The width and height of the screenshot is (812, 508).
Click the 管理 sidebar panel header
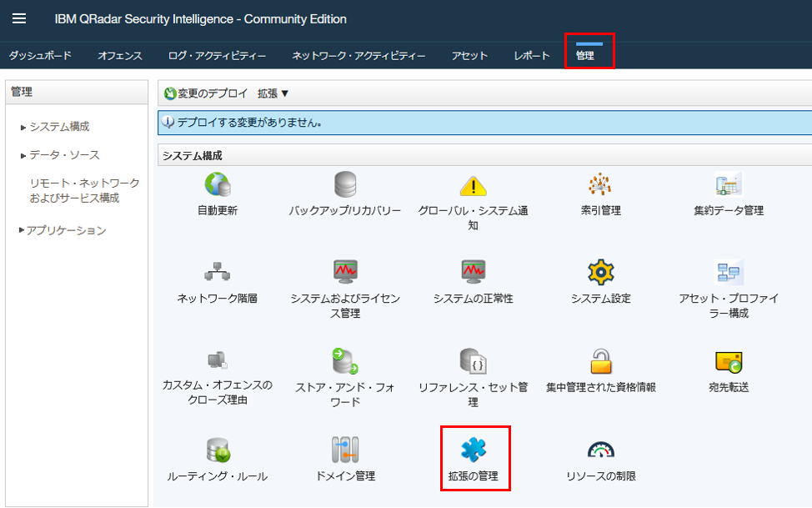click(x=77, y=92)
